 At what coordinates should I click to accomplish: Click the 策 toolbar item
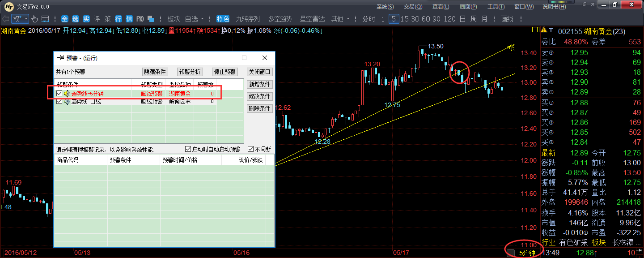pos(108,19)
